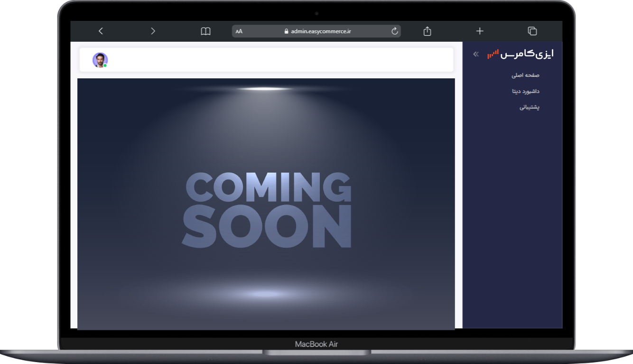Open the AA reader text size control
The image size is (633, 364).
click(x=239, y=31)
